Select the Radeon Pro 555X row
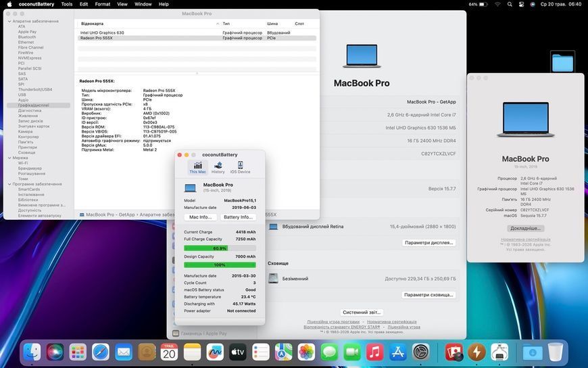This screenshot has height=368, width=588. [x=197, y=38]
